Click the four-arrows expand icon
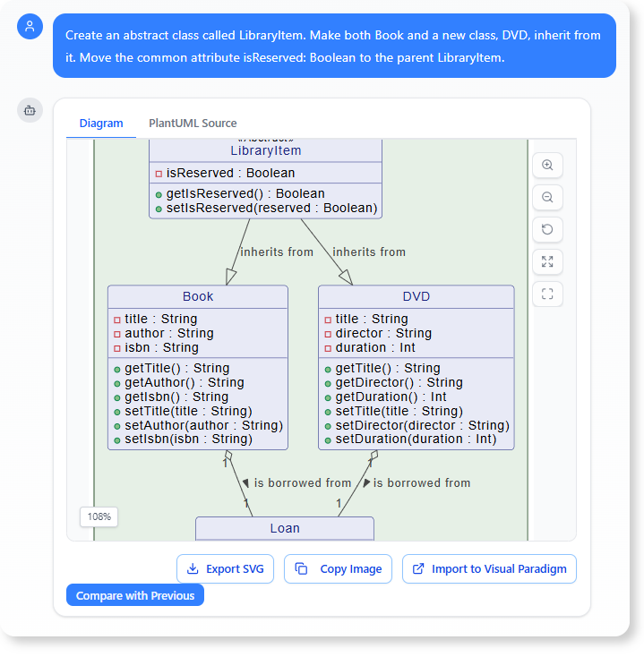The width and height of the screenshot is (644, 657). (x=547, y=261)
